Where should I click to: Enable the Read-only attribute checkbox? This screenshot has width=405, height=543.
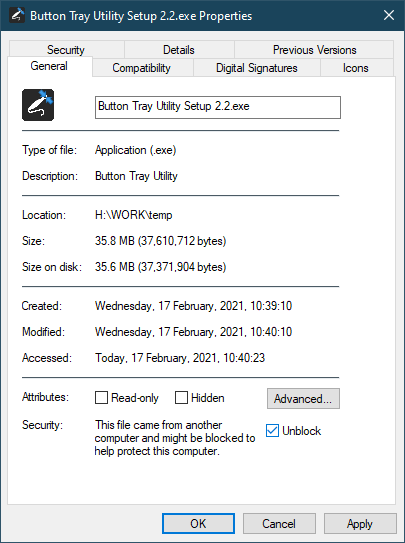(101, 398)
